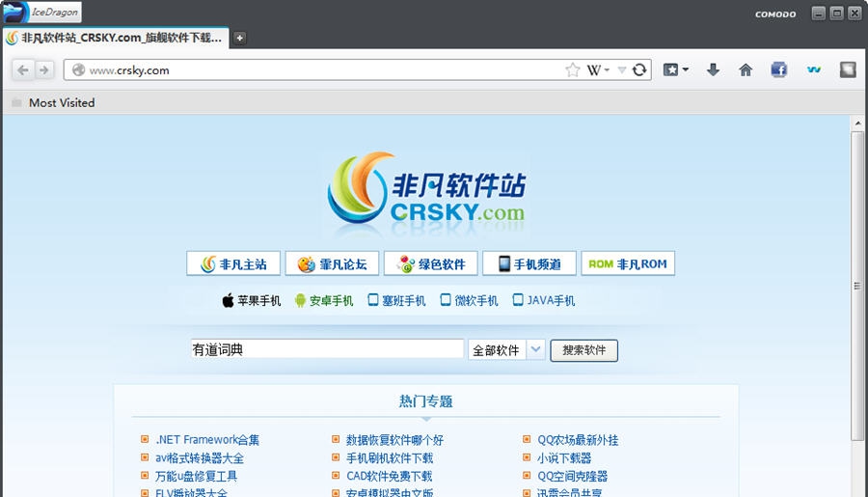Open CAD软件免费下载 link
Image resolution: width=868 pixels, height=497 pixels.
(x=390, y=476)
